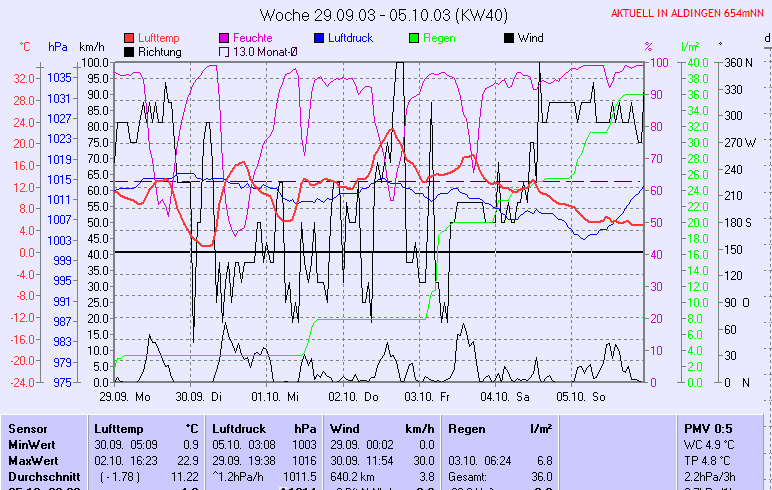This screenshot has height=490, width=772.
Task: Click the chart title Woche 29.09.03 - 05.10.03
Action: coord(386,15)
